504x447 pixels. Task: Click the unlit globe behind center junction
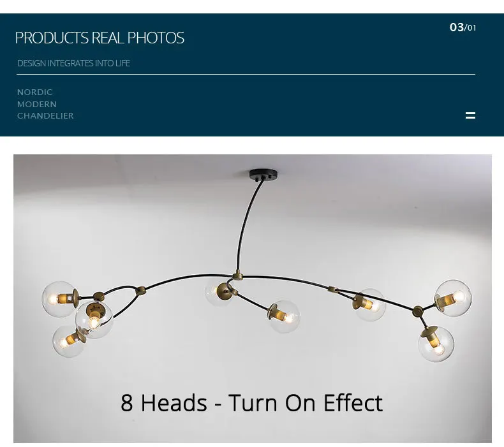pos(219,291)
